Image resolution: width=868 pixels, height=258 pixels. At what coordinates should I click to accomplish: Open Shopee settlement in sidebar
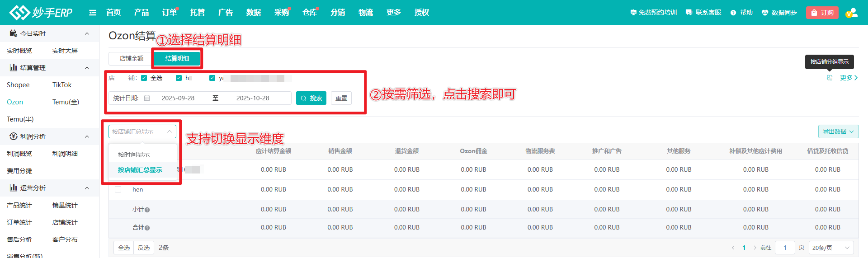click(x=18, y=85)
